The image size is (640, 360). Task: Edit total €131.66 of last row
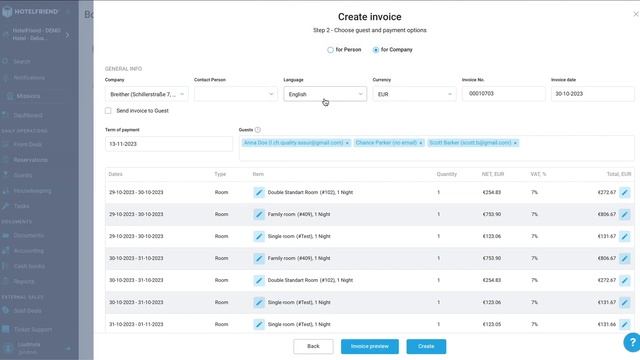(x=624, y=324)
